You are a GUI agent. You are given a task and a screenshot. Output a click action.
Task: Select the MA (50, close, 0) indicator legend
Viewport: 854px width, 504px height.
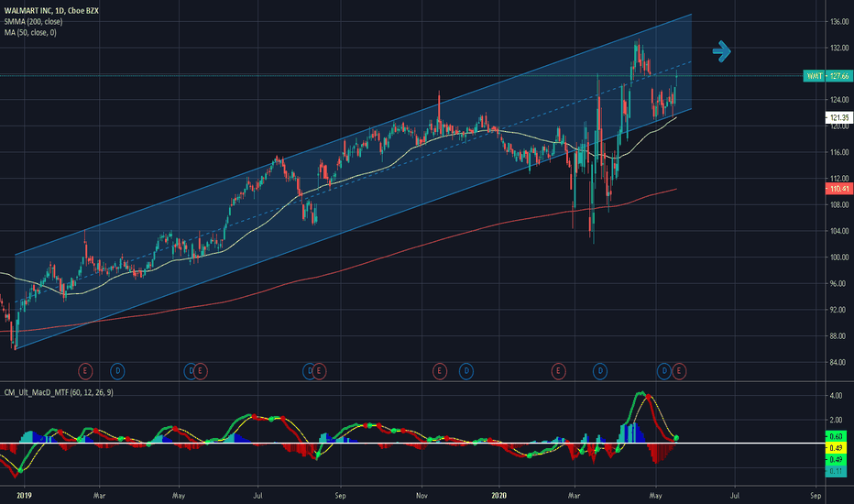(x=30, y=33)
